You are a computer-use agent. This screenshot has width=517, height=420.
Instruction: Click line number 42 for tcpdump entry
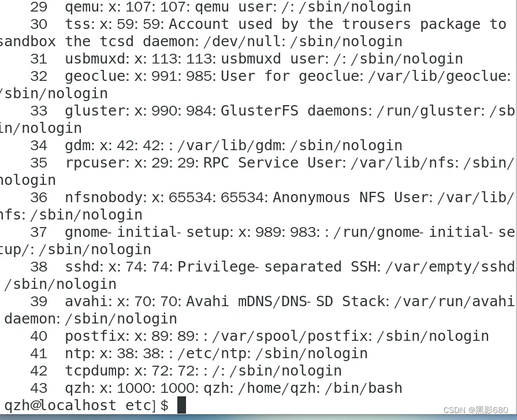coord(39,370)
